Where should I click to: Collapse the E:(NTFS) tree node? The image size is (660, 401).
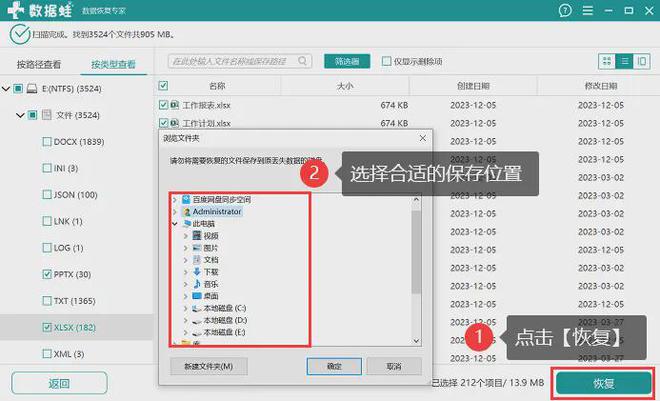tap(6, 89)
